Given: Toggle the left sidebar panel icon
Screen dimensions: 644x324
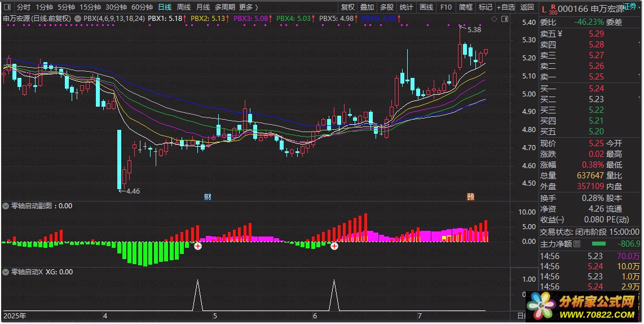Looking at the screenshot, I should click(x=7, y=7).
